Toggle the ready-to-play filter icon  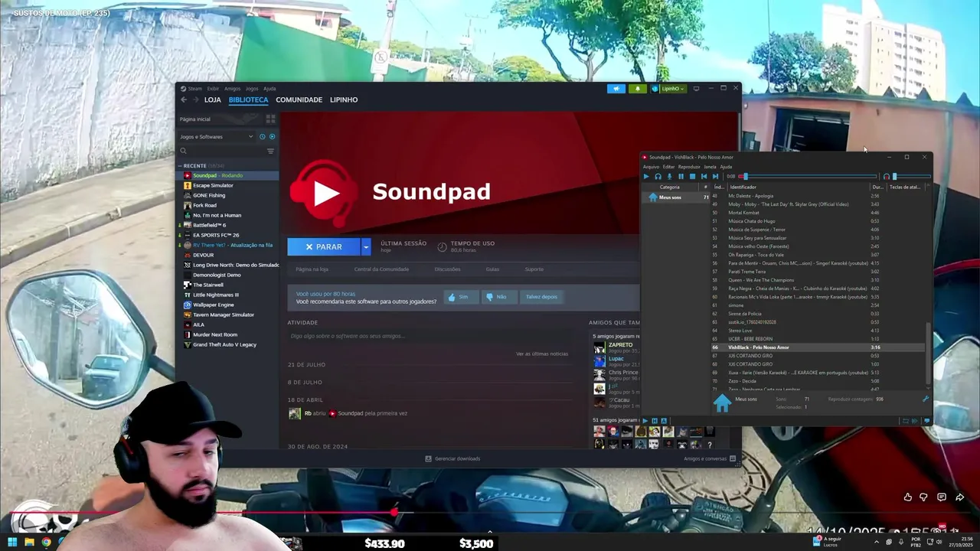[x=272, y=136]
